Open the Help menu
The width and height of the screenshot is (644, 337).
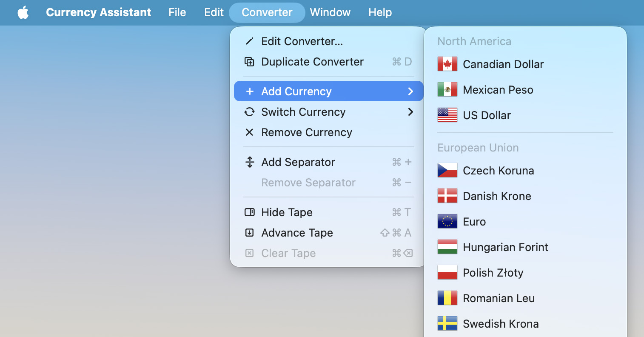(x=380, y=12)
